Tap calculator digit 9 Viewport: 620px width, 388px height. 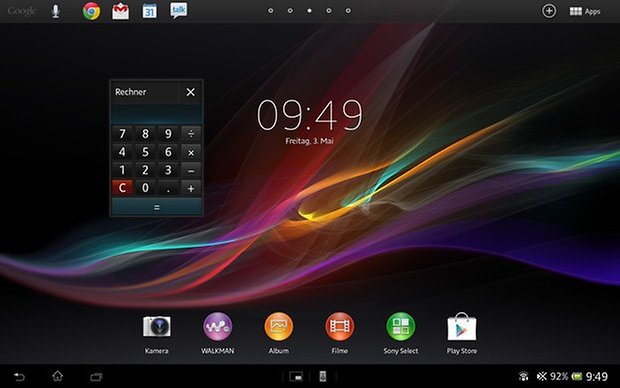point(168,134)
